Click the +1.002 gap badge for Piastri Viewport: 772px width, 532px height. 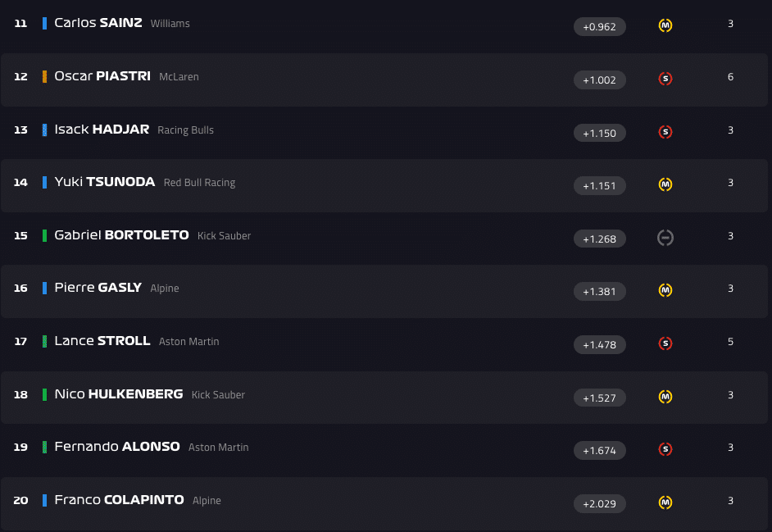click(x=599, y=80)
